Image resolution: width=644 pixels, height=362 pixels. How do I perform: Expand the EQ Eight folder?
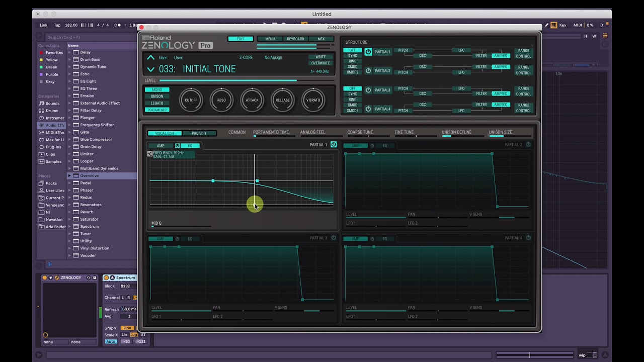coord(70,81)
